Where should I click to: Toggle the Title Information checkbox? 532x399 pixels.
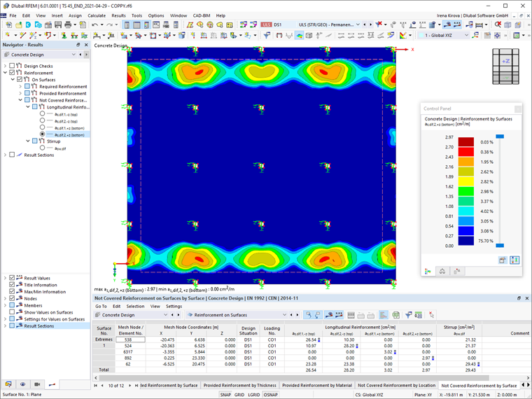point(12,285)
